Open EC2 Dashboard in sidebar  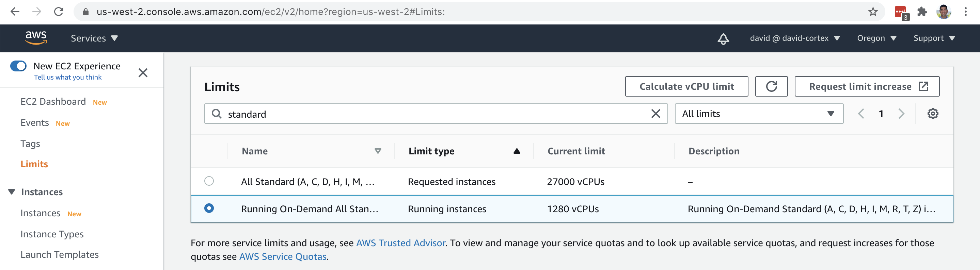(53, 101)
